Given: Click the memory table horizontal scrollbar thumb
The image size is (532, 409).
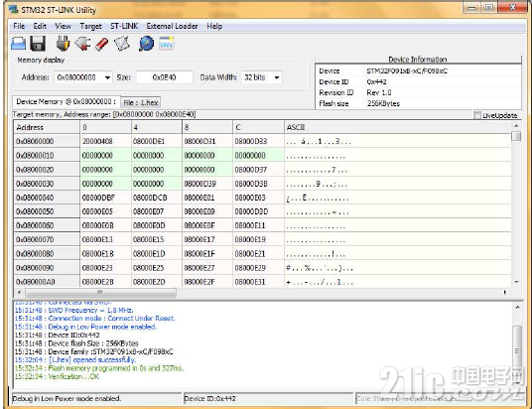Looking at the screenshot, I should point(100,292).
